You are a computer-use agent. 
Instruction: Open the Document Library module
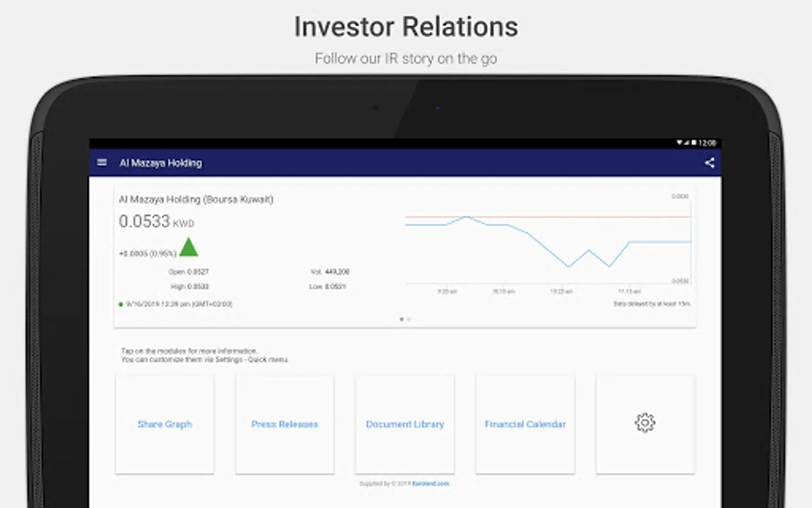[x=405, y=423]
